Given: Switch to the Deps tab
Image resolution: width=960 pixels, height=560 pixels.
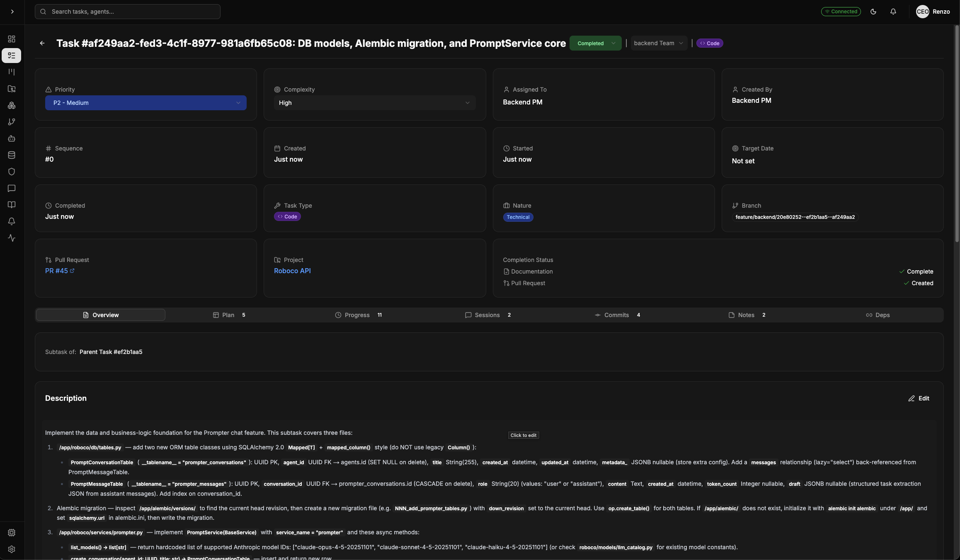Looking at the screenshot, I should (878, 315).
